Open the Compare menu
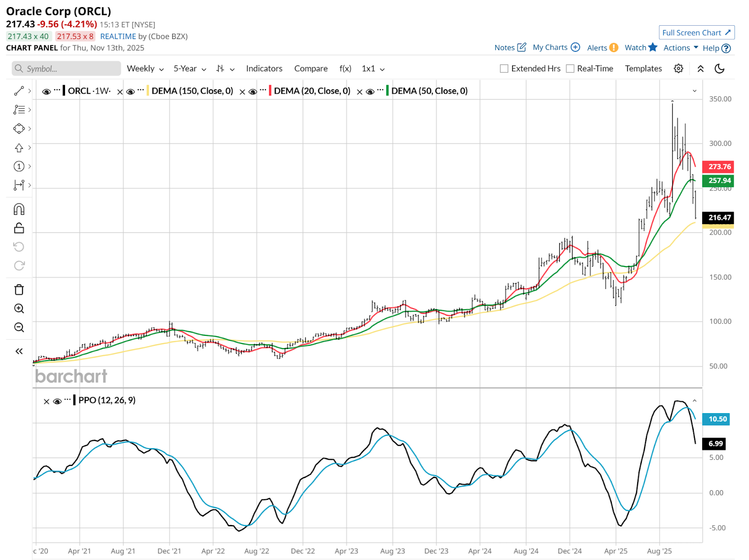The width and height of the screenshot is (749, 560). pos(311,69)
